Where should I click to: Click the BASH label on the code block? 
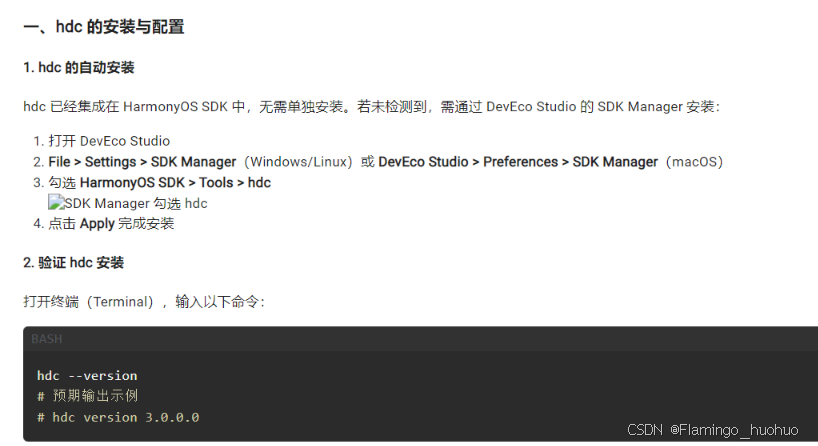click(46, 339)
